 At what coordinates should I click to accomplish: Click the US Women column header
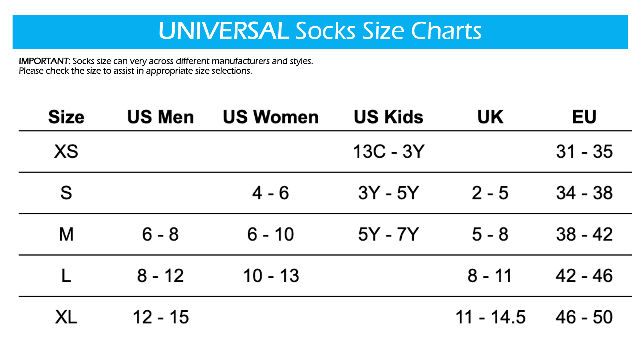click(x=271, y=117)
